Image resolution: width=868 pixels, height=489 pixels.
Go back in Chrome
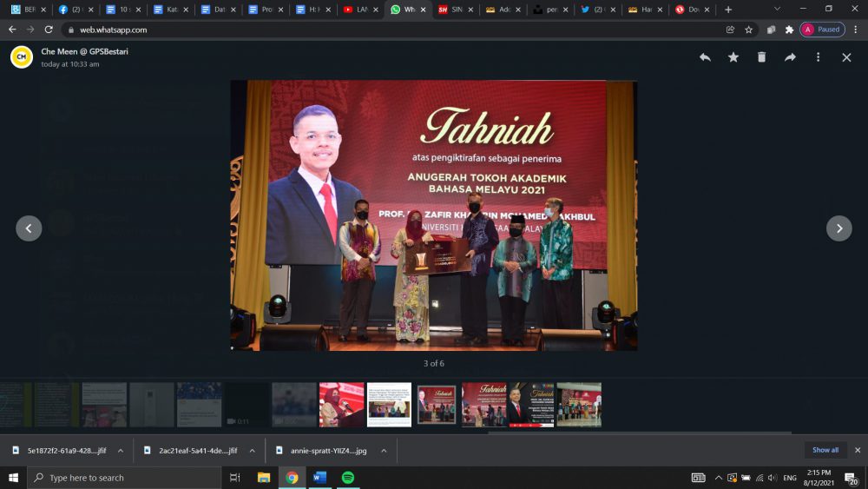12,30
